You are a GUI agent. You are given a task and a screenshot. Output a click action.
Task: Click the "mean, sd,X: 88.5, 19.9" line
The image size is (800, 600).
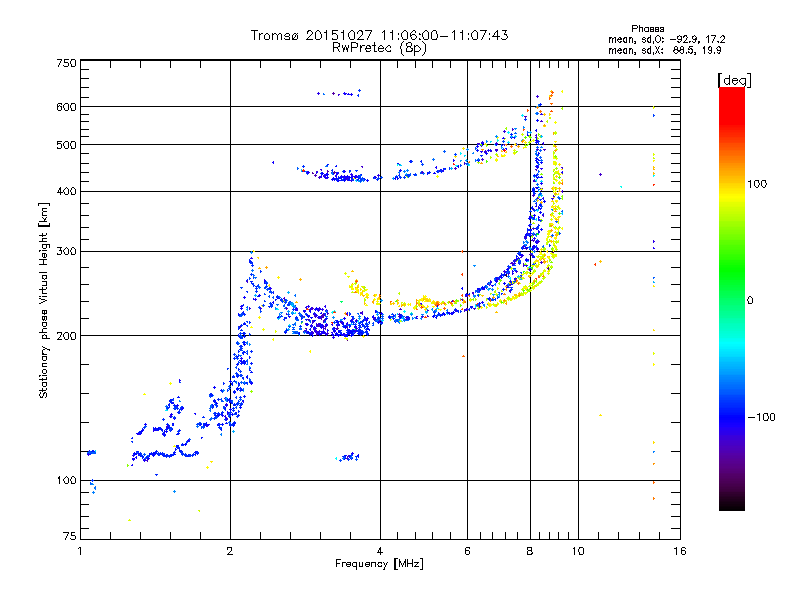pyautogui.click(x=664, y=50)
